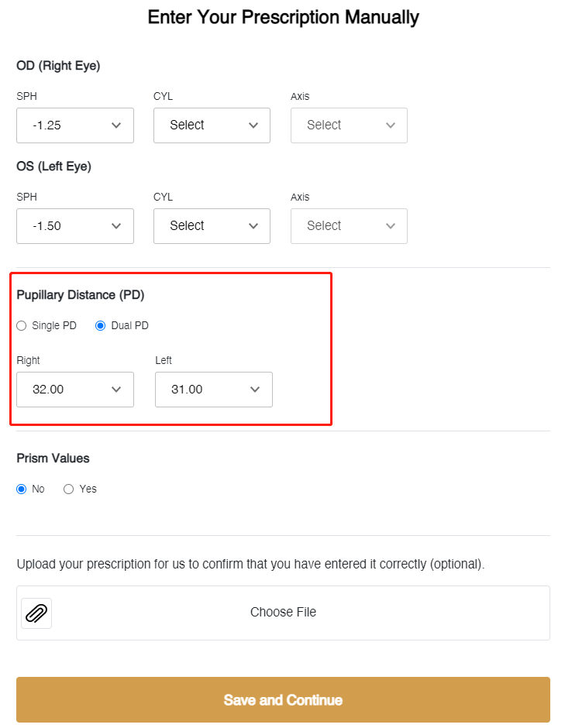Select the Single PD radio button
The image size is (565, 728).
(22, 326)
